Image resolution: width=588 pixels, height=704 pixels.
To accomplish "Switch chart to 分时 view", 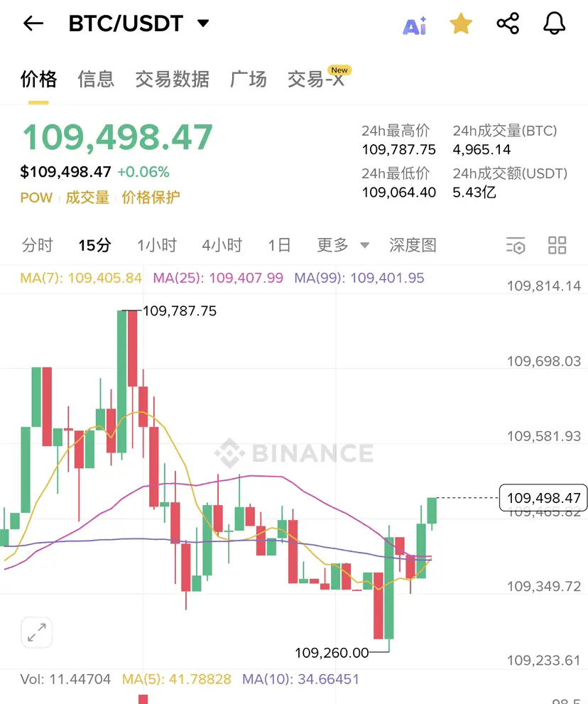I will 37,245.
